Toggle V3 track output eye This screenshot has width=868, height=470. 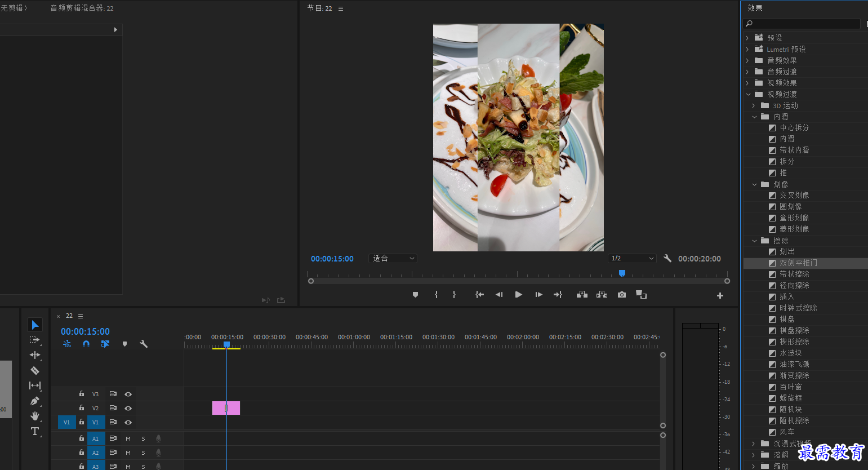coord(128,394)
